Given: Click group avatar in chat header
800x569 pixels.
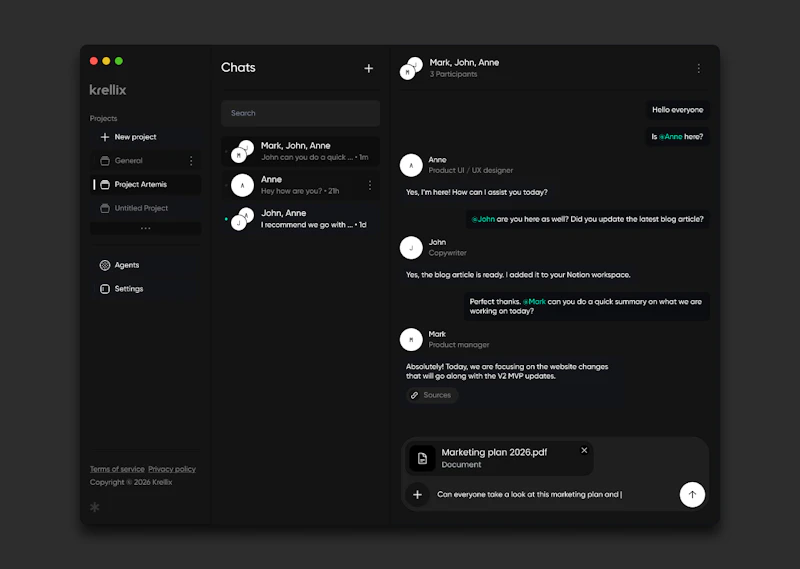Looking at the screenshot, I should 411,68.
